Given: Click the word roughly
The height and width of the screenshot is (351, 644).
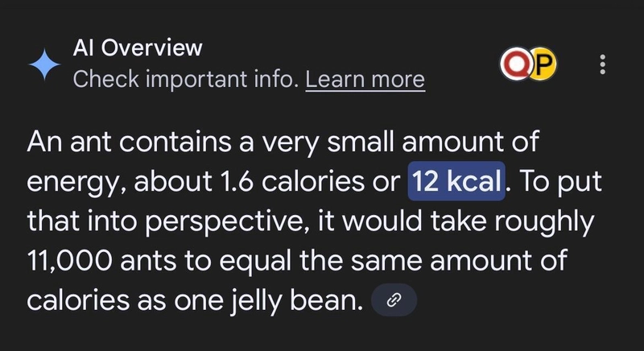Looking at the screenshot, I should (544, 221).
